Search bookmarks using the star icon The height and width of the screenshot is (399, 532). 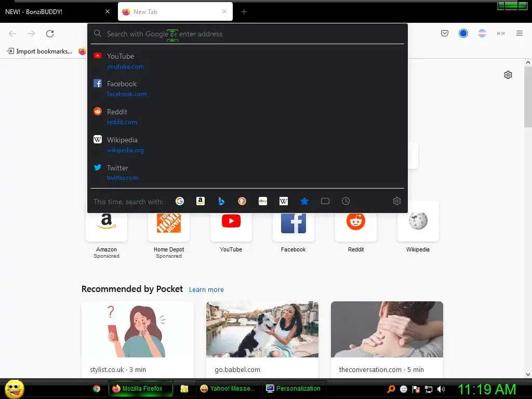[x=304, y=201]
